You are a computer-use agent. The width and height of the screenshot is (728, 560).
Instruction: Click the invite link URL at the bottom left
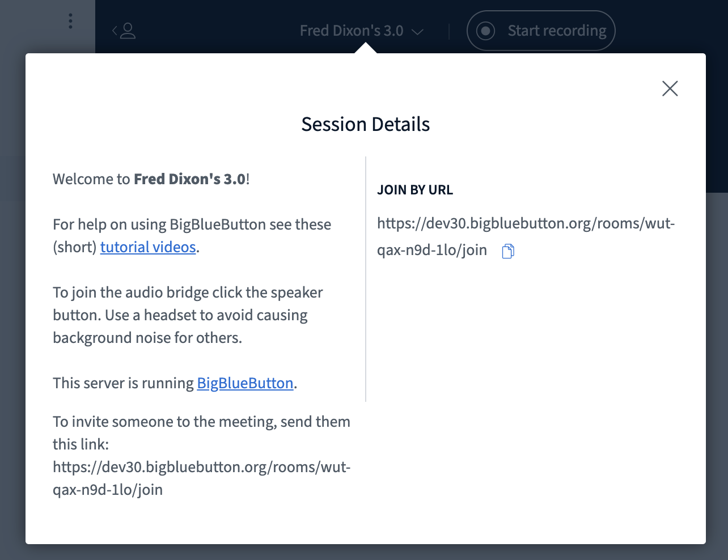click(x=201, y=468)
